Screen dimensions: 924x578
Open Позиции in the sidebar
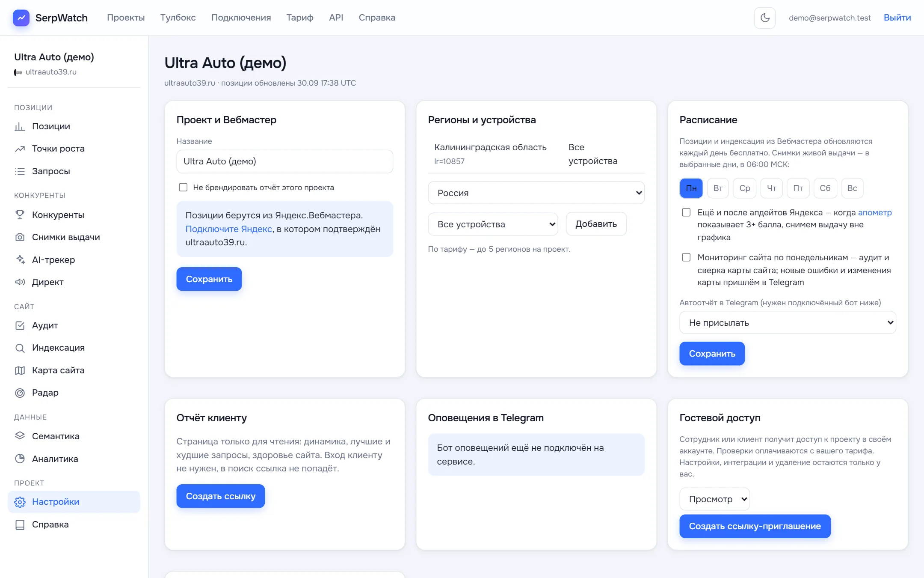[x=74, y=126]
